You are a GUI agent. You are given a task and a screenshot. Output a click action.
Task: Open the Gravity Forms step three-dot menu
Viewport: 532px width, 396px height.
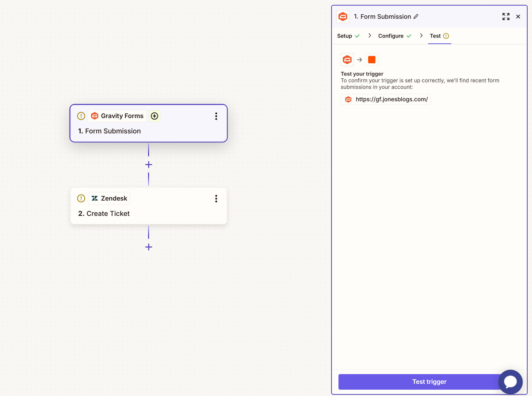[216, 116]
